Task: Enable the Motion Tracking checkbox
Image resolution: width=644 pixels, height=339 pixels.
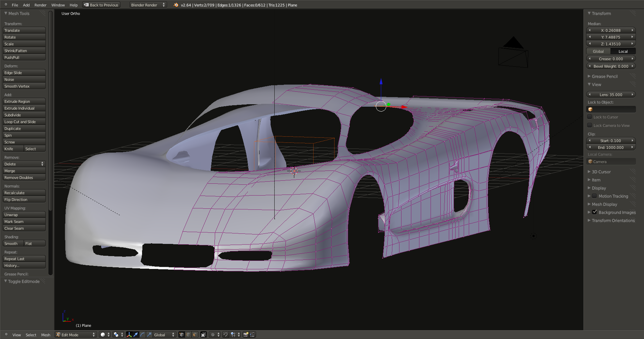Action: pyautogui.click(x=594, y=196)
